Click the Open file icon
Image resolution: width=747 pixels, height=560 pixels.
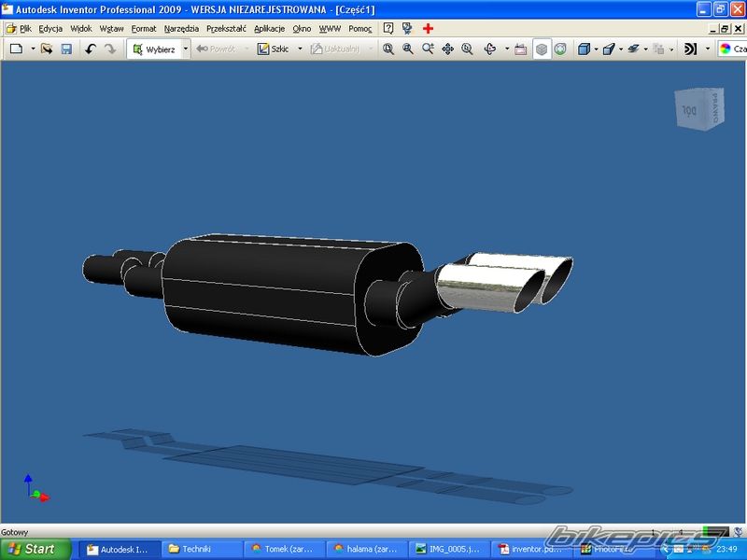click(x=46, y=49)
